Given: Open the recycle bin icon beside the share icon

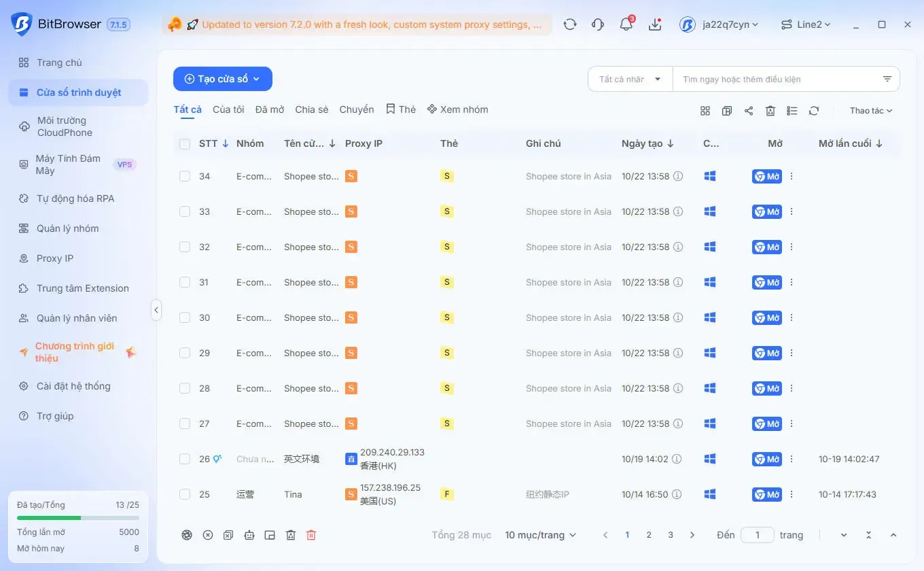Looking at the screenshot, I should [x=770, y=111].
